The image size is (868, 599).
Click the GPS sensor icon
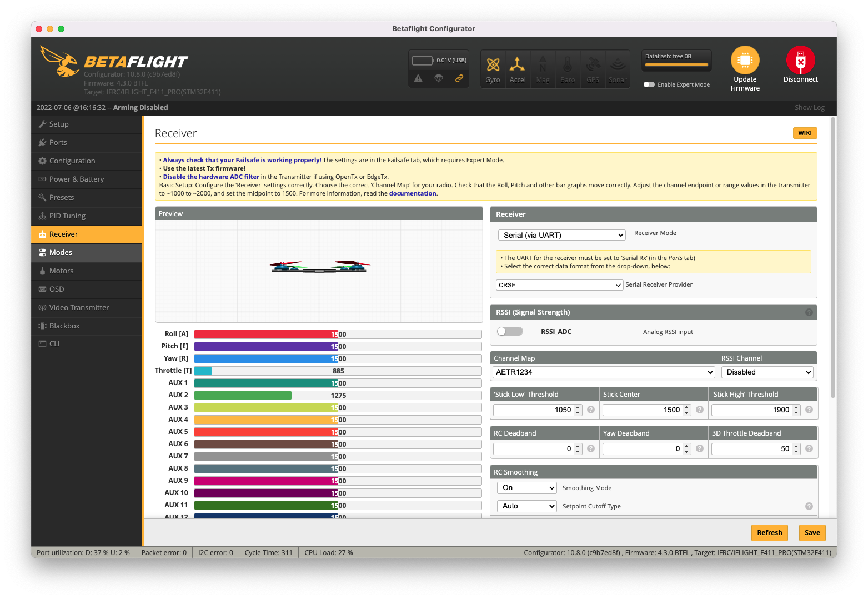click(593, 68)
